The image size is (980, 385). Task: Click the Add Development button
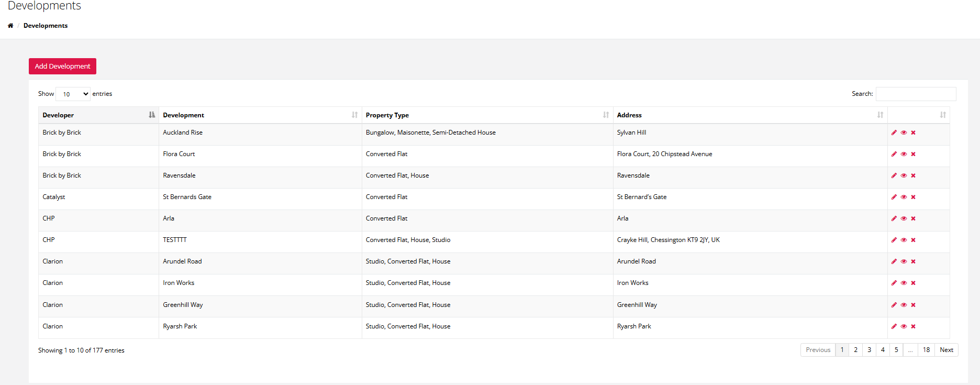[62, 67]
